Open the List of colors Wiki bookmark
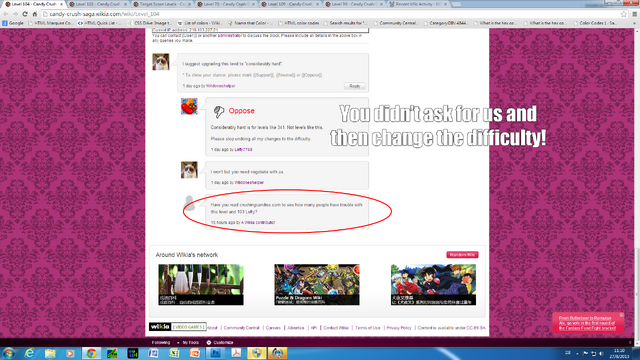The height and width of the screenshot is (360, 640). pyautogui.click(x=200, y=23)
